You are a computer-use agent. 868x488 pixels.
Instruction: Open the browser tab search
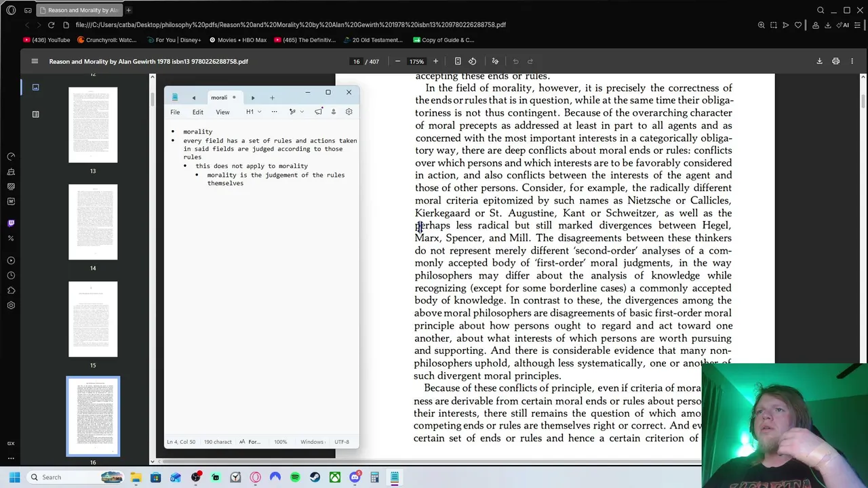click(821, 10)
